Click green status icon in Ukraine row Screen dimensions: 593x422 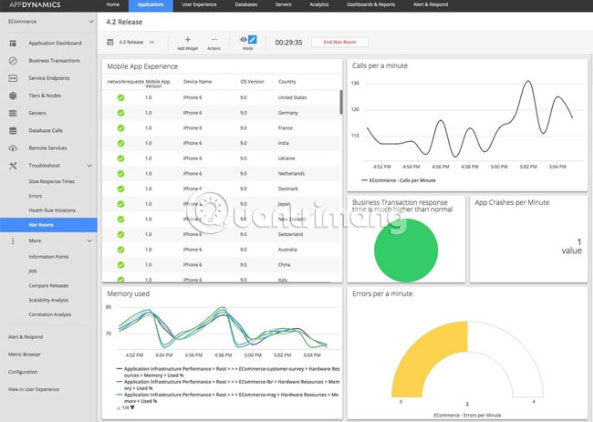(121, 158)
